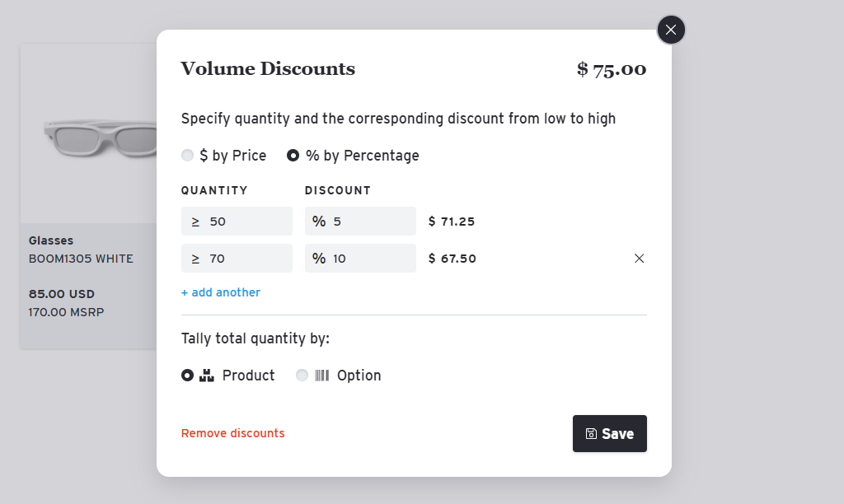
Task: Close the Volume Discounts dialog
Action: 670,30
